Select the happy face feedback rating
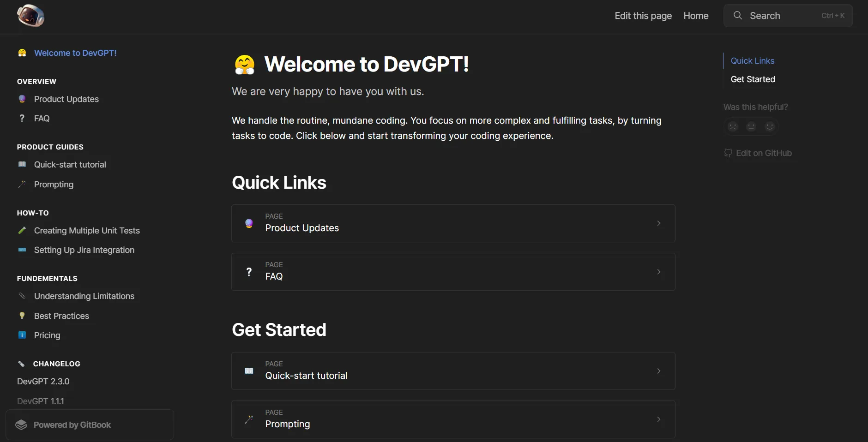The height and width of the screenshot is (442, 868). pyautogui.click(x=770, y=126)
